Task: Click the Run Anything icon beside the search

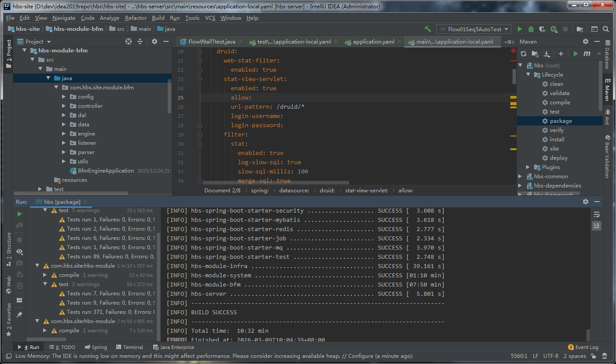Action: point(594,29)
